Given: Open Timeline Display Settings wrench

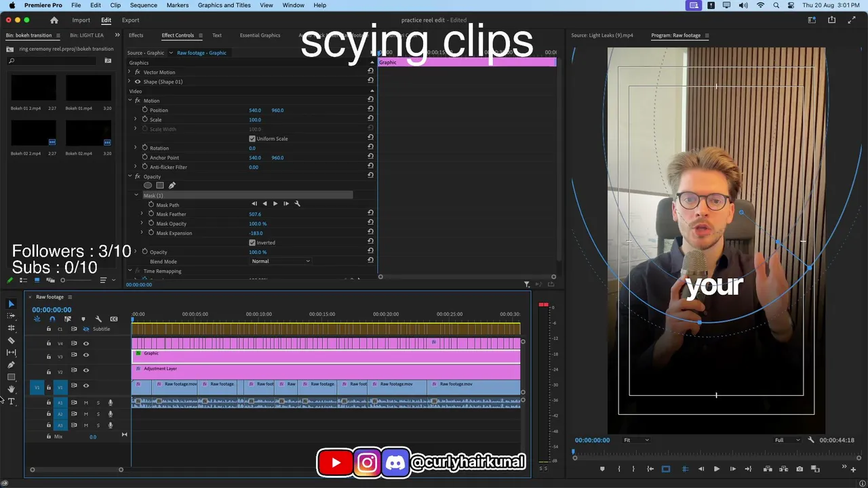Looking at the screenshot, I should [x=98, y=319].
